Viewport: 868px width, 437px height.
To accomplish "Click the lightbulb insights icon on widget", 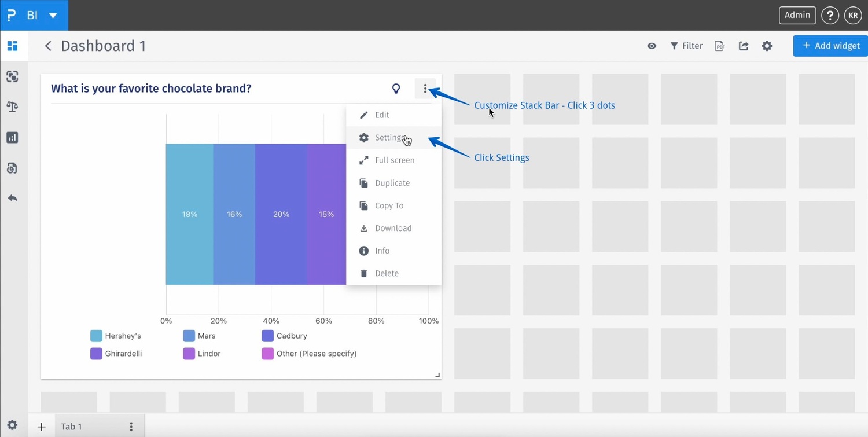I will coord(396,89).
